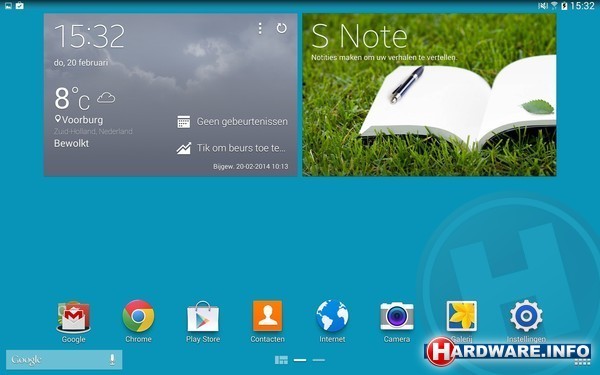Screen dimensions: 600x375
Task: Select the second home screen page indicator
Action: (300, 360)
